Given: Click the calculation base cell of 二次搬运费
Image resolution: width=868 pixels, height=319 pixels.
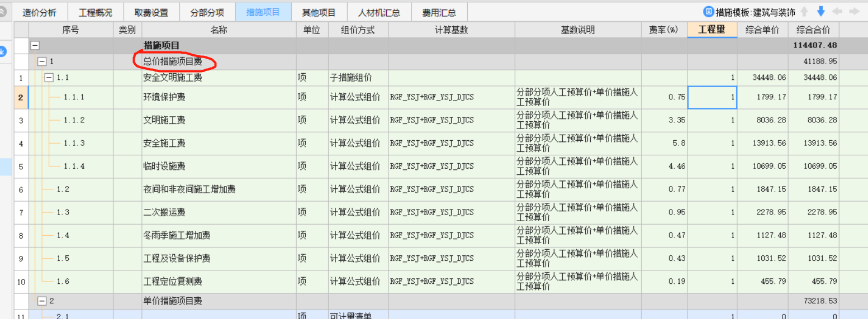Looking at the screenshot, I should tap(452, 212).
